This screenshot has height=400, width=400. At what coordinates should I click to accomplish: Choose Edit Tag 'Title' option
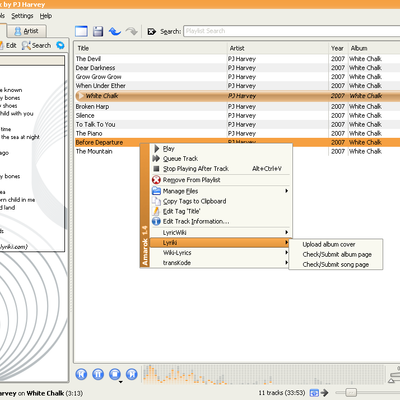[x=221, y=211]
